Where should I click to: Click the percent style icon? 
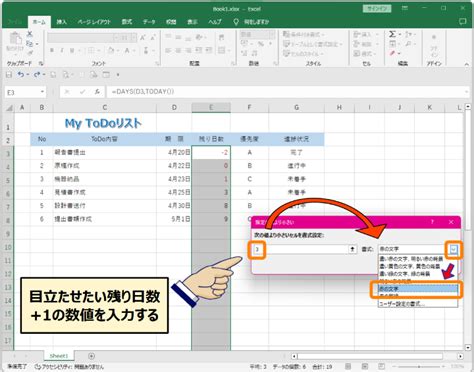click(x=261, y=44)
